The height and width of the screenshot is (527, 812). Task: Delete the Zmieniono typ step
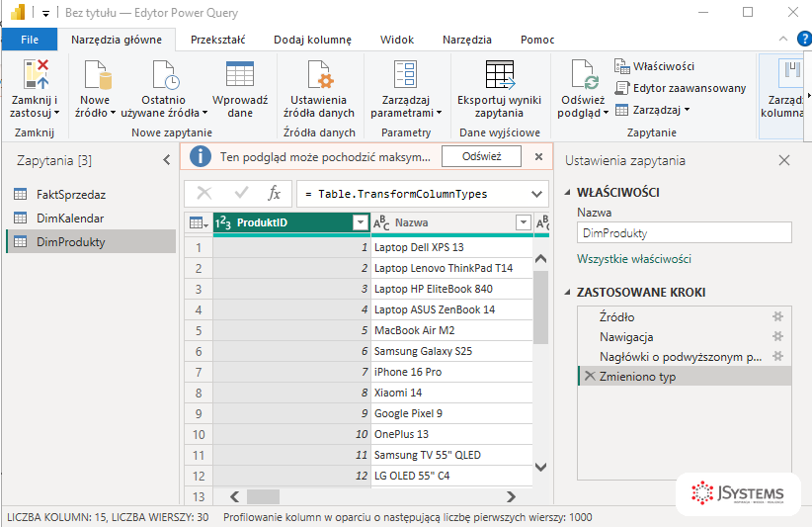click(590, 376)
